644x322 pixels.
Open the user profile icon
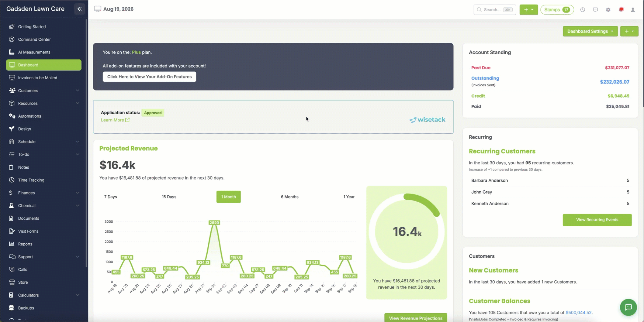[x=633, y=10]
